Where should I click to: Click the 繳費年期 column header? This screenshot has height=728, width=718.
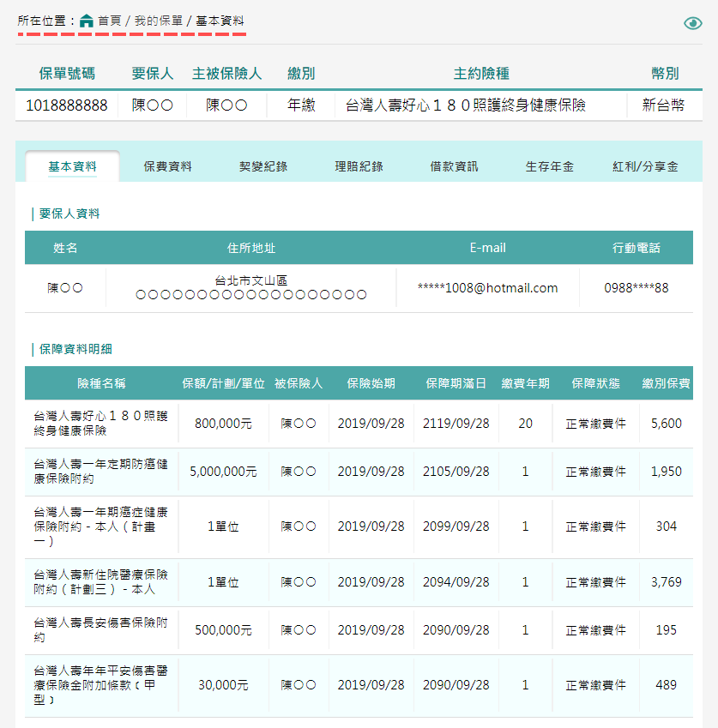click(525, 383)
